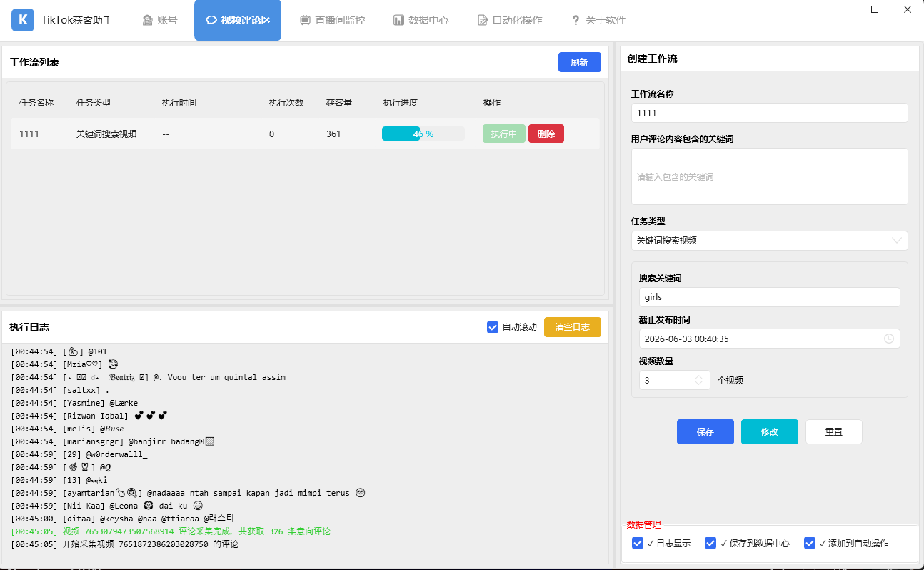Open the 账号 tab
This screenshot has height=570, width=924.
click(x=159, y=20)
